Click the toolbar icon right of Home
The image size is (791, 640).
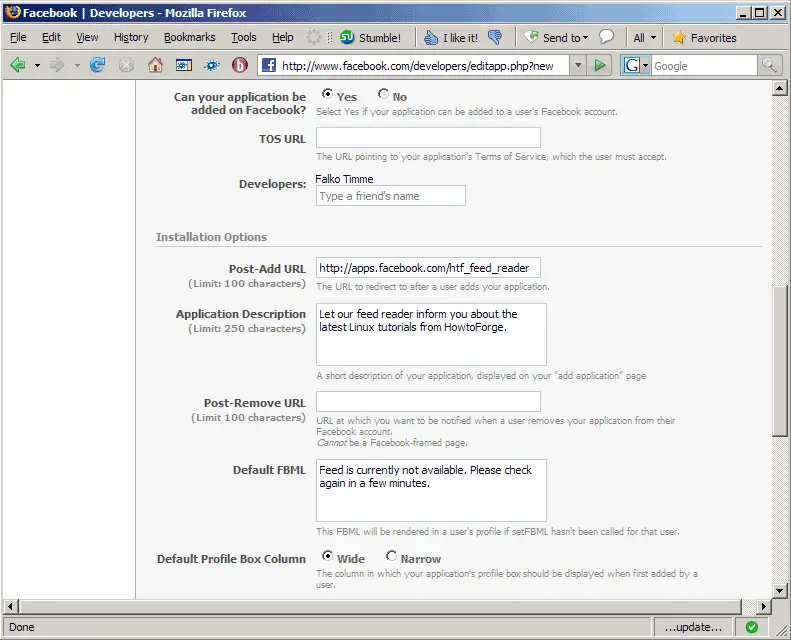tap(184, 65)
